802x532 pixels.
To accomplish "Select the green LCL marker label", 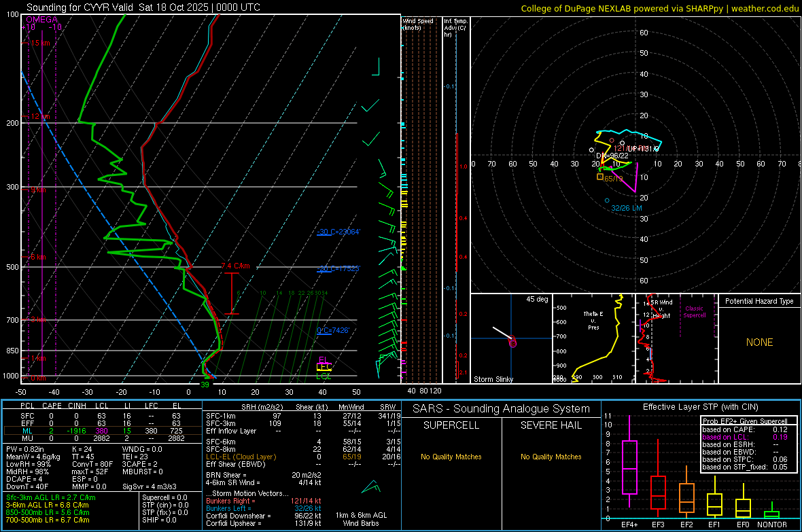I will pyautogui.click(x=324, y=376).
